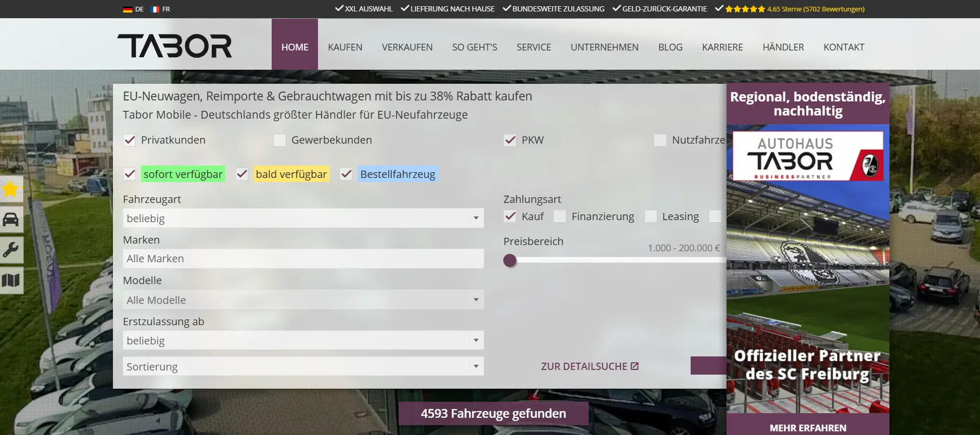Click the Autohaus Tabor SC Freiburg banner logo

click(808, 156)
